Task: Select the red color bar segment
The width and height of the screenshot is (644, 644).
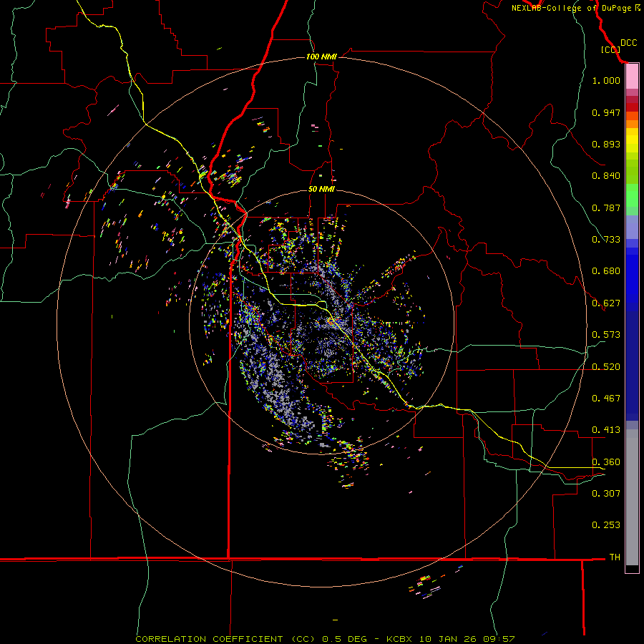Action: click(x=632, y=107)
